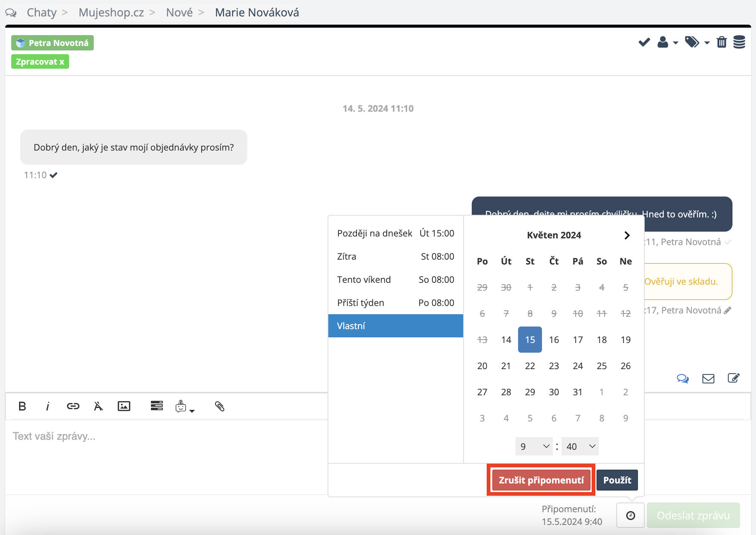Viewport: 756px width, 535px height.
Task: Switch to chat reply mode icon
Action: (683, 378)
